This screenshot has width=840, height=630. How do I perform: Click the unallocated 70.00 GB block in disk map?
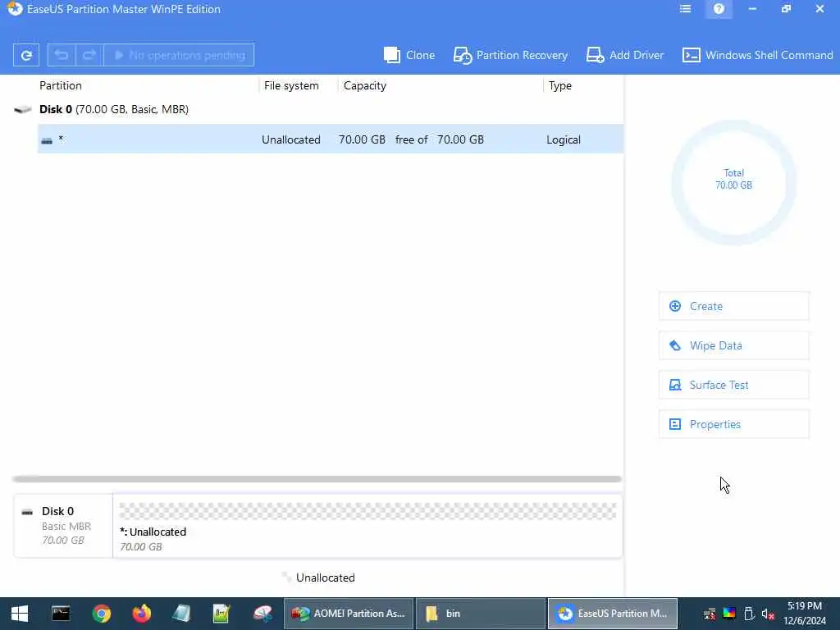point(367,526)
